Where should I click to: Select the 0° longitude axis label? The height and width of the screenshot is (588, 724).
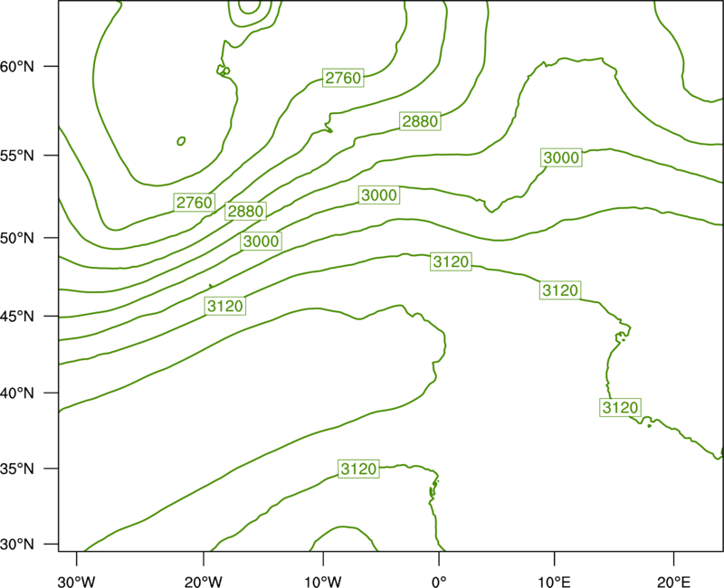tap(439, 582)
